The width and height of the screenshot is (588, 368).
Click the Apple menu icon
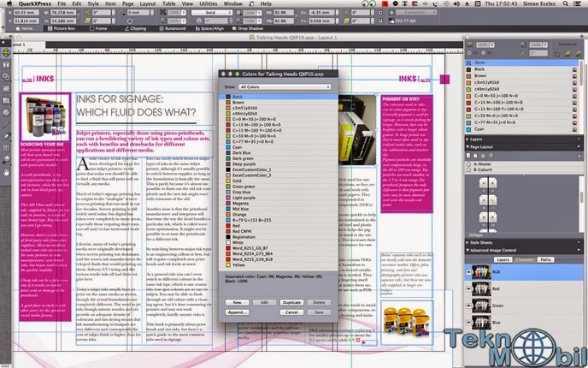coord(9,3)
